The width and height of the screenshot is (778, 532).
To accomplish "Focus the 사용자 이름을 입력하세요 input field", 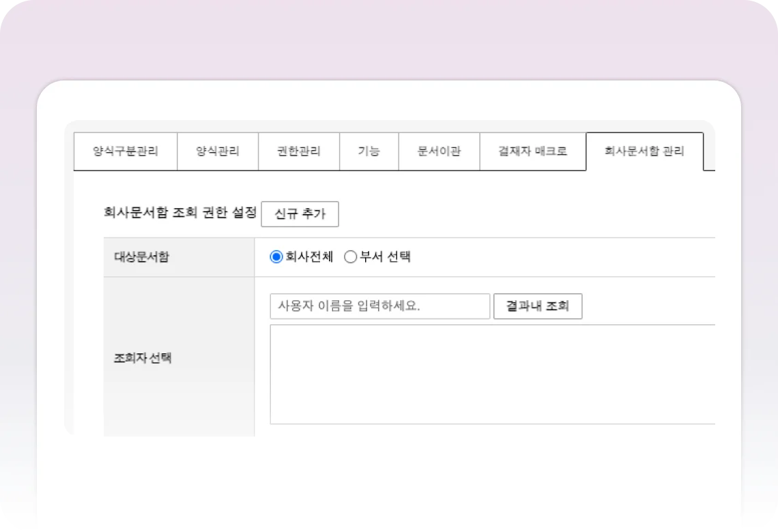I will [x=379, y=306].
